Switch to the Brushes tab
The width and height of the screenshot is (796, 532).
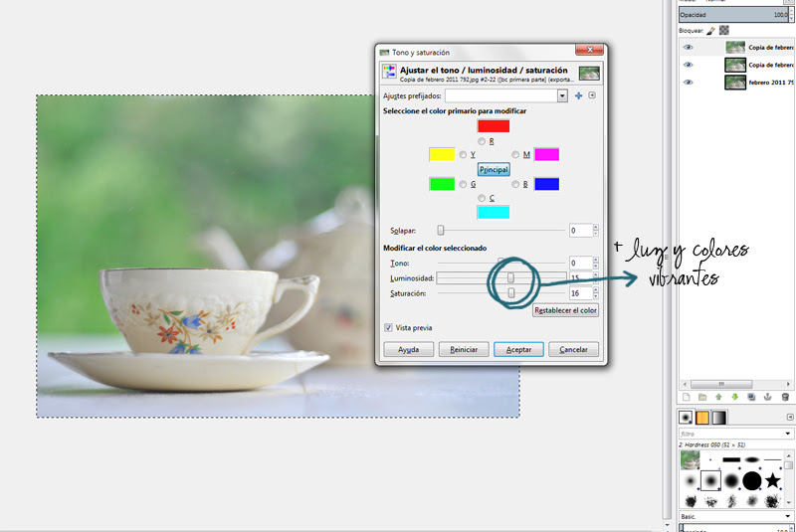click(x=686, y=418)
